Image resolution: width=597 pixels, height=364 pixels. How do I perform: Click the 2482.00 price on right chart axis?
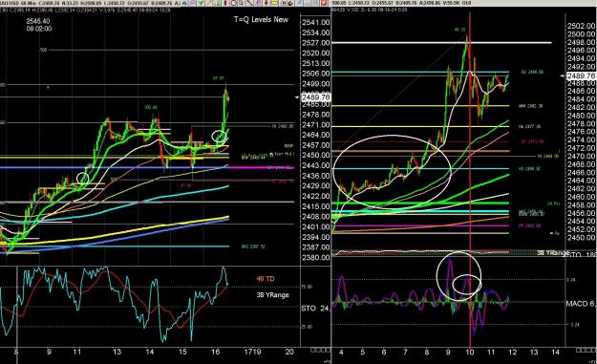(581, 107)
